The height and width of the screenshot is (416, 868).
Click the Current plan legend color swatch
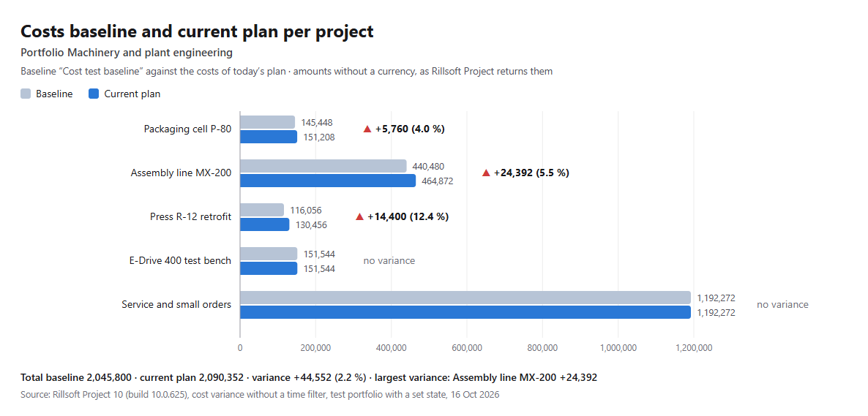click(x=94, y=94)
